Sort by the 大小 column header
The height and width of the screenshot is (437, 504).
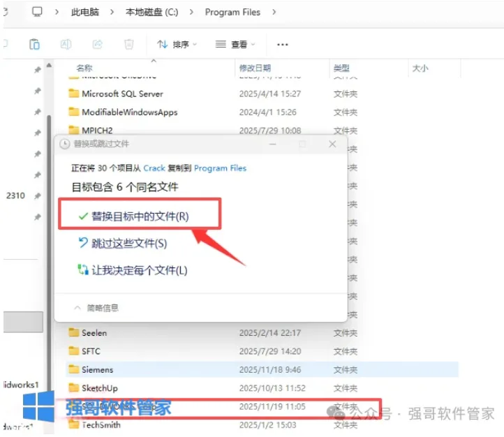coord(420,68)
